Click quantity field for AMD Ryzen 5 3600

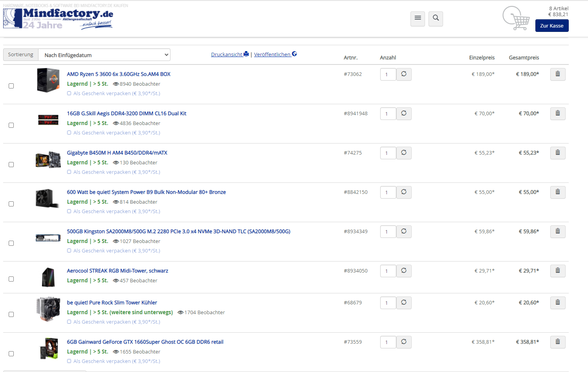point(388,74)
